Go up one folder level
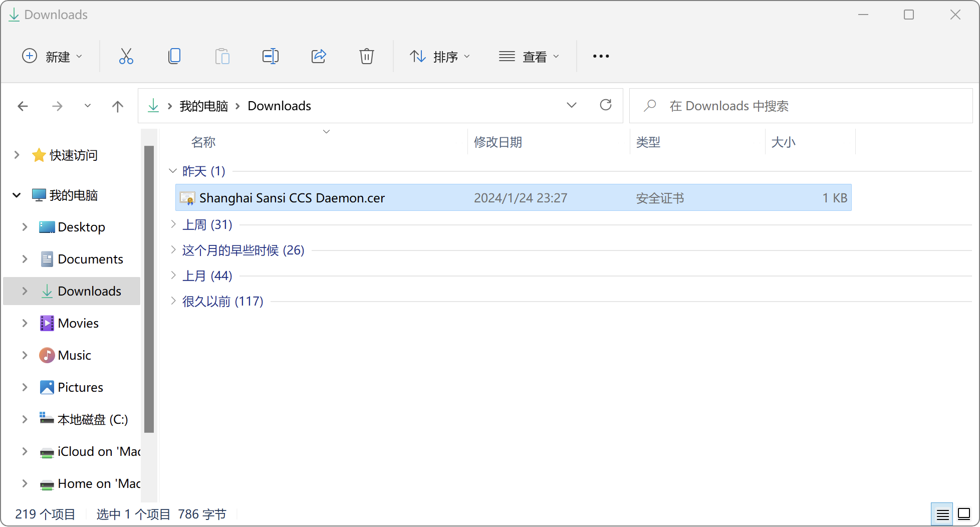 [118, 106]
